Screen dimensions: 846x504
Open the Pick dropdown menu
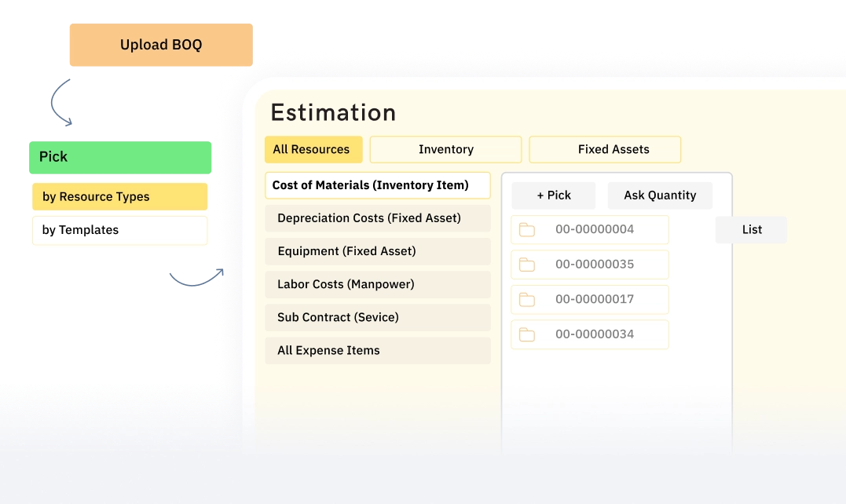click(119, 156)
